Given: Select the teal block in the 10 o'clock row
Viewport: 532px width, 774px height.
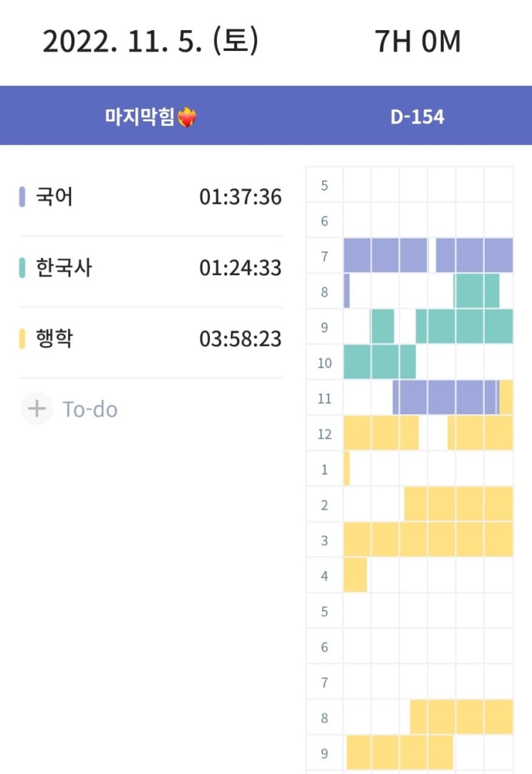Looking at the screenshot, I should (x=379, y=361).
